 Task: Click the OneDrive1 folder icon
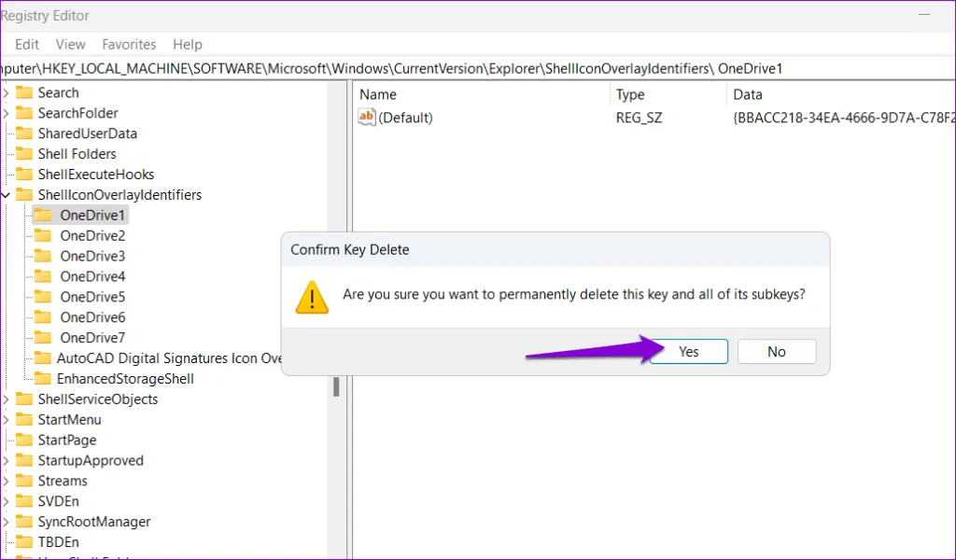coord(44,215)
